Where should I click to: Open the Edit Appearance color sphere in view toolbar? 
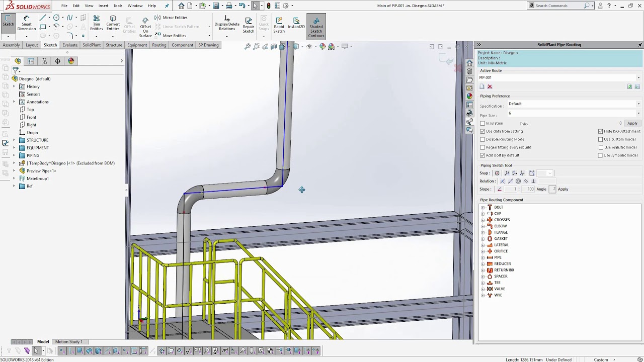[323, 47]
